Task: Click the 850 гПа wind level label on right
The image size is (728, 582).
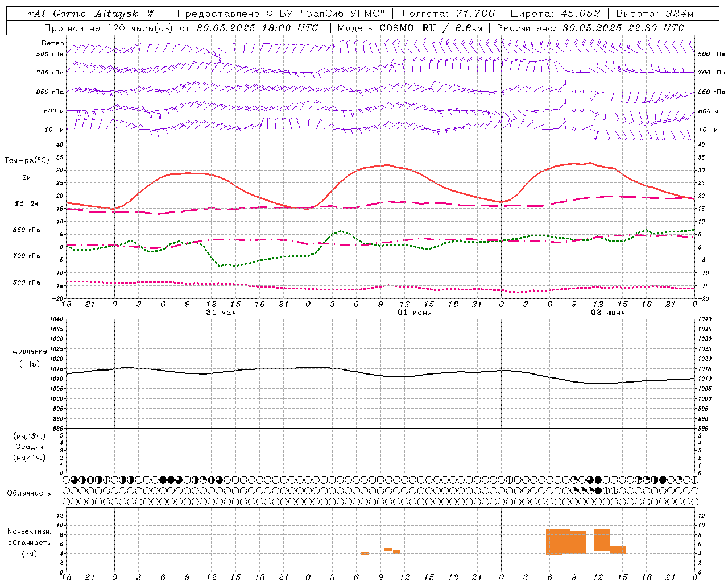Action: tap(711, 92)
